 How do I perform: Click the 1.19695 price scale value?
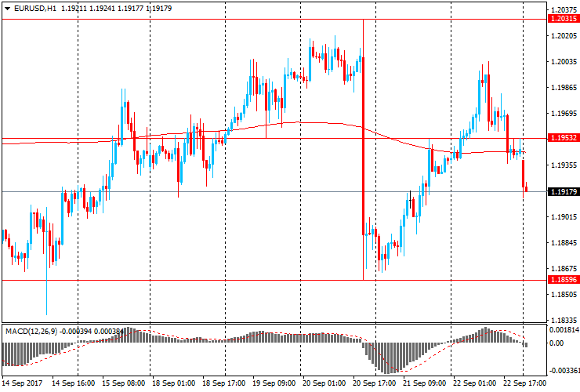tap(564, 113)
